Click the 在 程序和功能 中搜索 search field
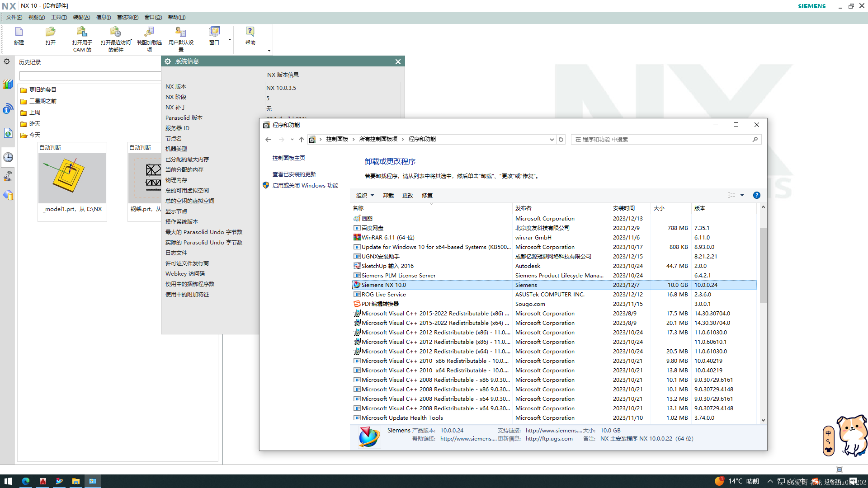This screenshot has width=868, height=488. [x=661, y=140]
